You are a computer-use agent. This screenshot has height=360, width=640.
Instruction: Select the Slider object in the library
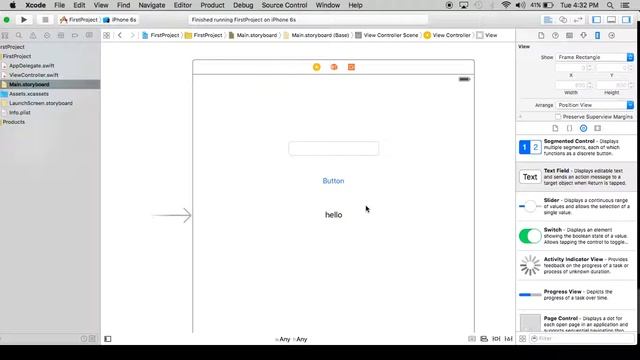point(576,206)
